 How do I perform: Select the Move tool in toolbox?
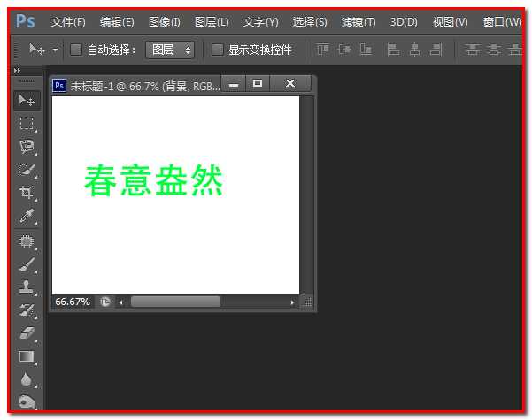coord(27,100)
